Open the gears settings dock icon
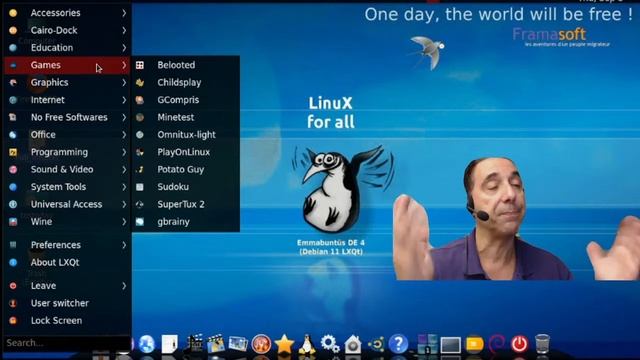The height and width of the screenshot is (360, 640). pyautogui.click(x=330, y=344)
